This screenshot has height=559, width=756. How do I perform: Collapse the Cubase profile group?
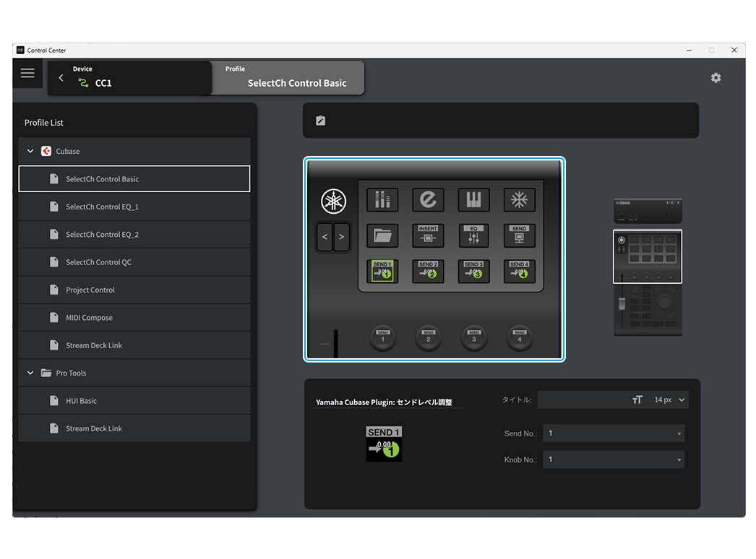point(30,151)
